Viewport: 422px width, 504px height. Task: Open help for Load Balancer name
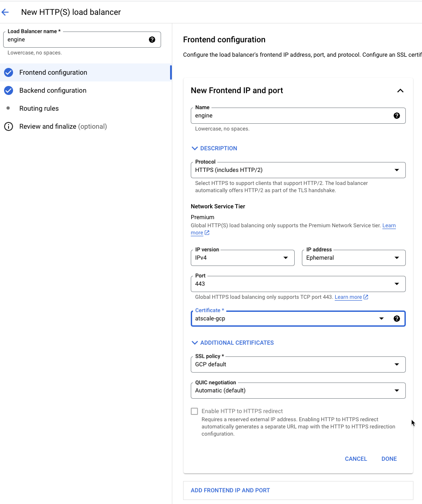(152, 40)
